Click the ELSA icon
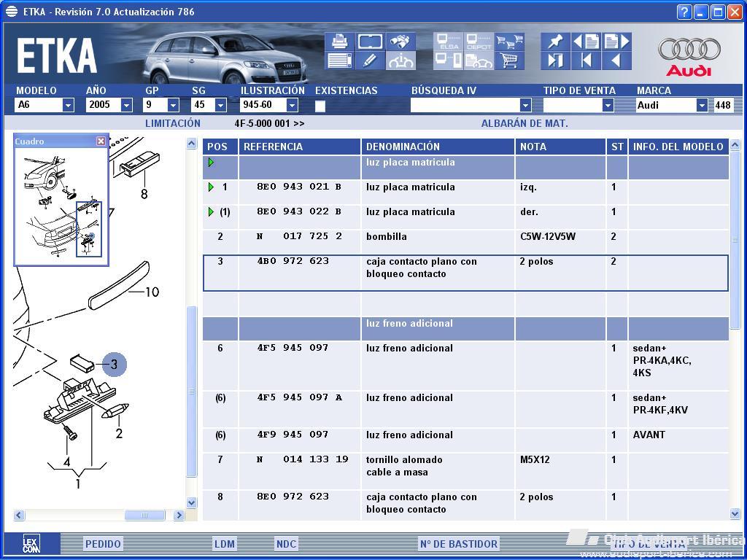The height and width of the screenshot is (560, 747). click(x=448, y=42)
